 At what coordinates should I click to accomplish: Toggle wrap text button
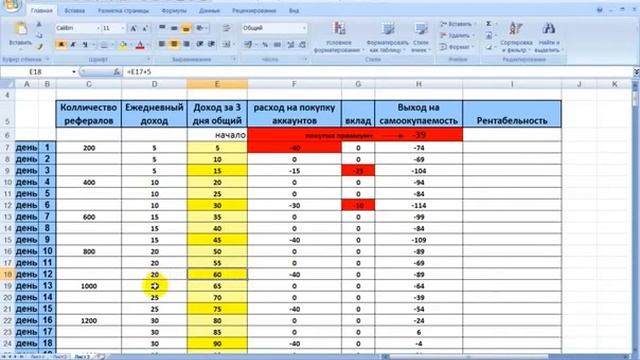click(x=226, y=28)
